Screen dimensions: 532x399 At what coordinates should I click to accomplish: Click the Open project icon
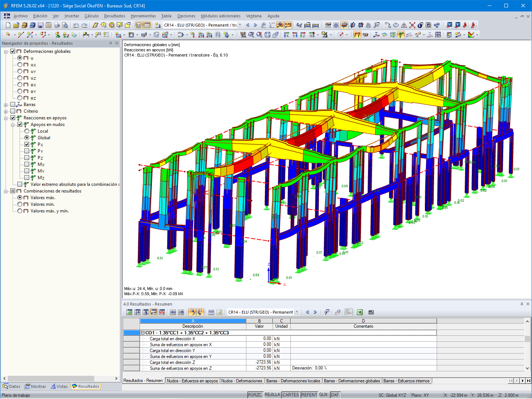point(16,25)
